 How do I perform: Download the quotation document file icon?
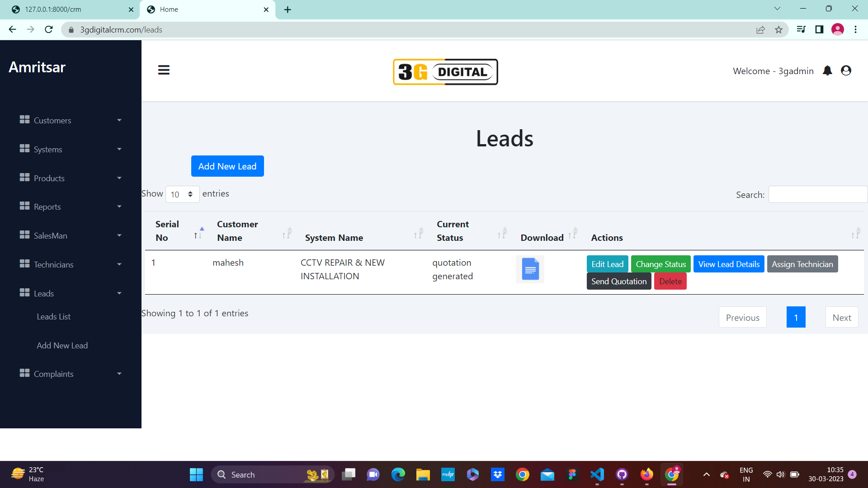click(x=530, y=269)
